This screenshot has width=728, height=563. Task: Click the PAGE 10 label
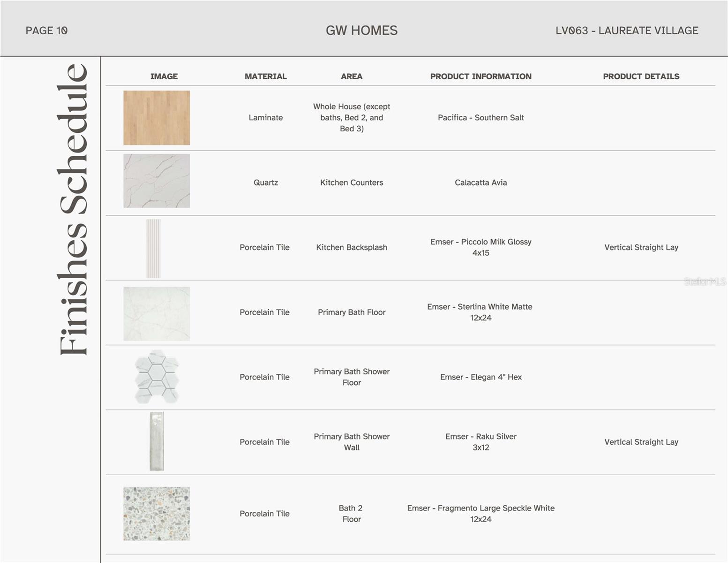pos(46,30)
